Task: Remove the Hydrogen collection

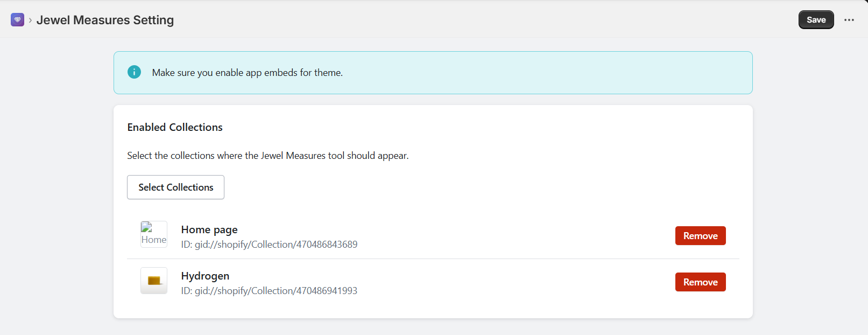Action: point(700,282)
